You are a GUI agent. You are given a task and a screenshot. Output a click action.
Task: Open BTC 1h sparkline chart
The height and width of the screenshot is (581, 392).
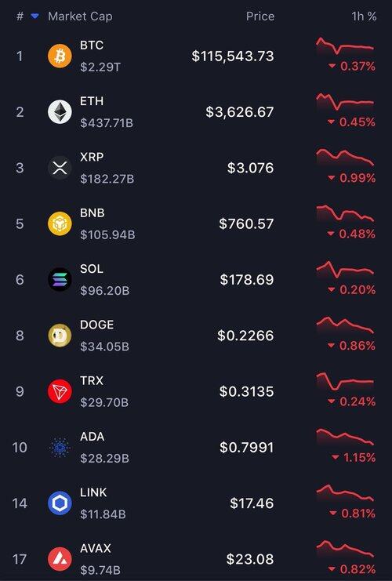(345, 46)
